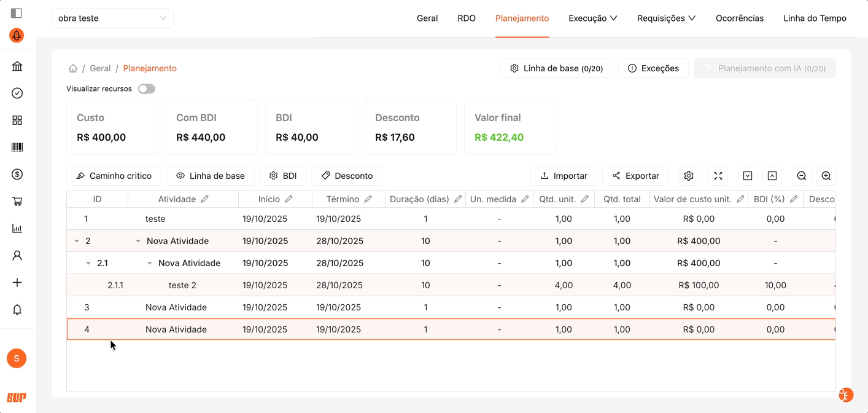The height and width of the screenshot is (413, 868).
Task: Click the Exportar button
Action: pos(635,176)
